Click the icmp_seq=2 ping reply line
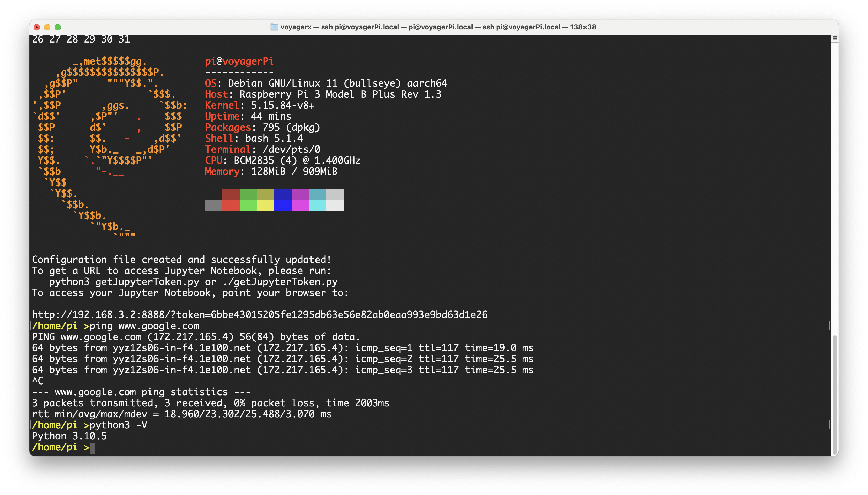Viewport: 868px width, 495px height. (282, 359)
